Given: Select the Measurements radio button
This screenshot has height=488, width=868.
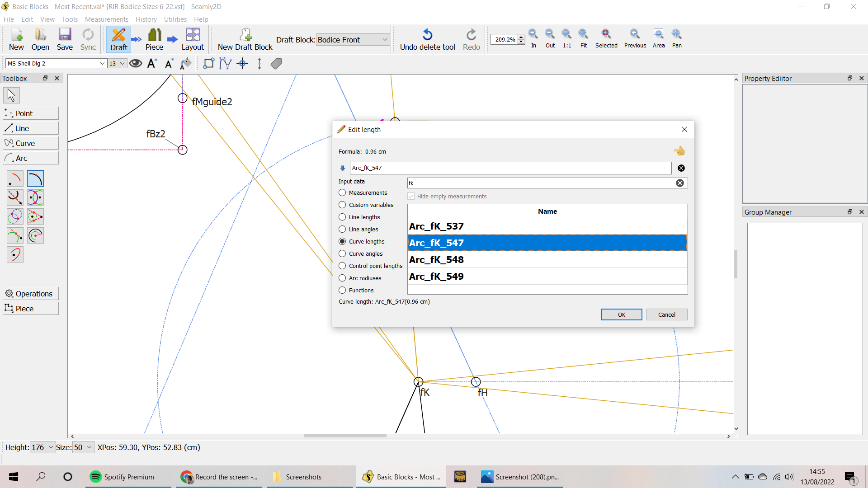Looking at the screenshot, I should tap(342, 193).
